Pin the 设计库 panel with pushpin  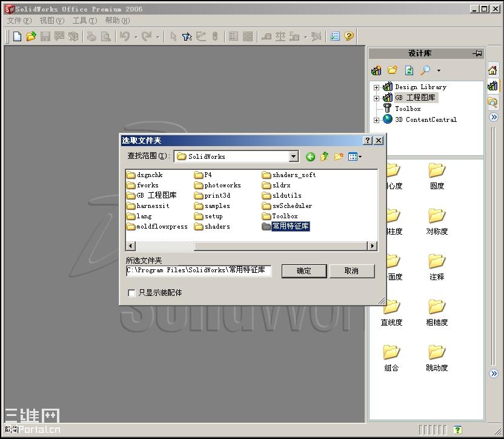477,53
